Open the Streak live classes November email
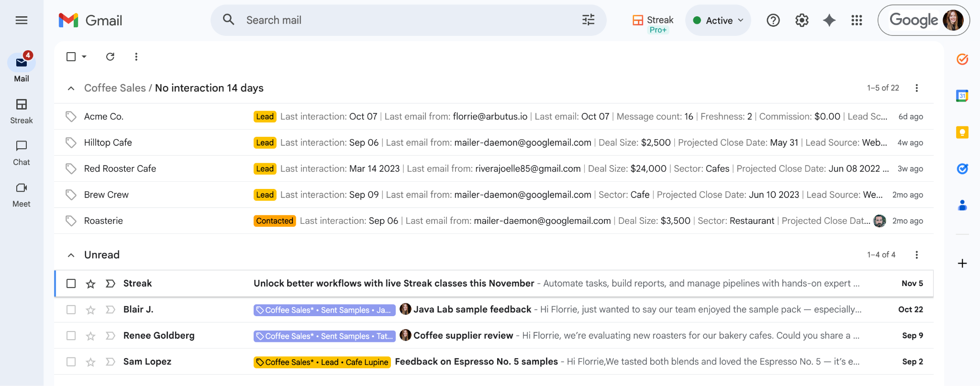 (494, 284)
